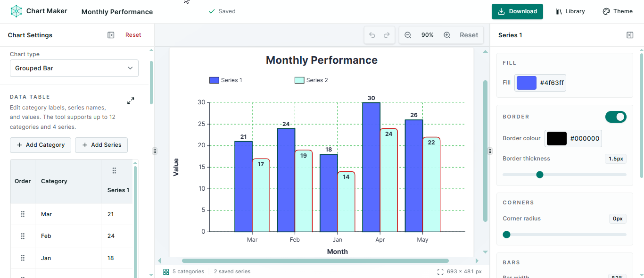This screenshot has height=278, width=644.
Task: Click Add Series button
Action: pos(101,145)
